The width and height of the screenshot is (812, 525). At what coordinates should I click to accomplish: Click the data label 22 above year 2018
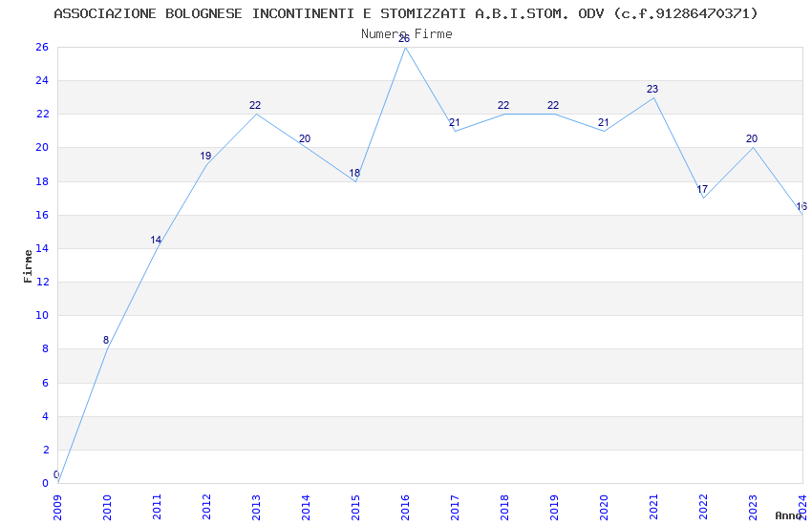[503, 105]
